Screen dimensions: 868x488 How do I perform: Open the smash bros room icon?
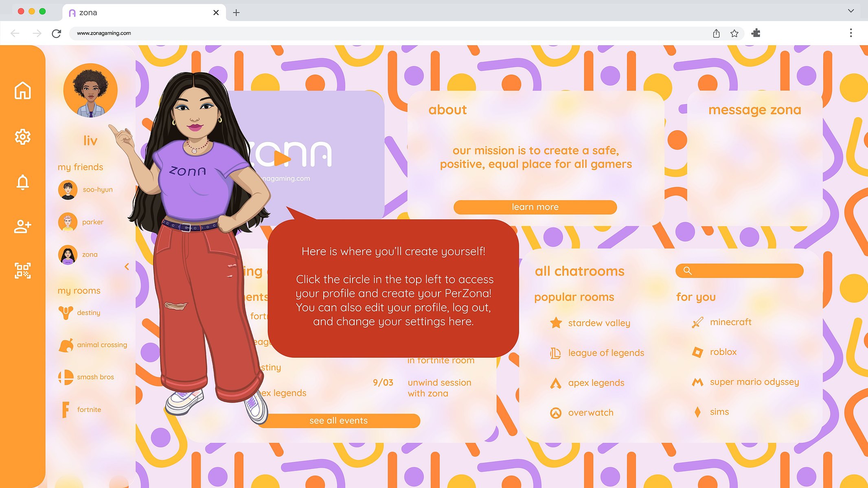(x=66, y=377)
